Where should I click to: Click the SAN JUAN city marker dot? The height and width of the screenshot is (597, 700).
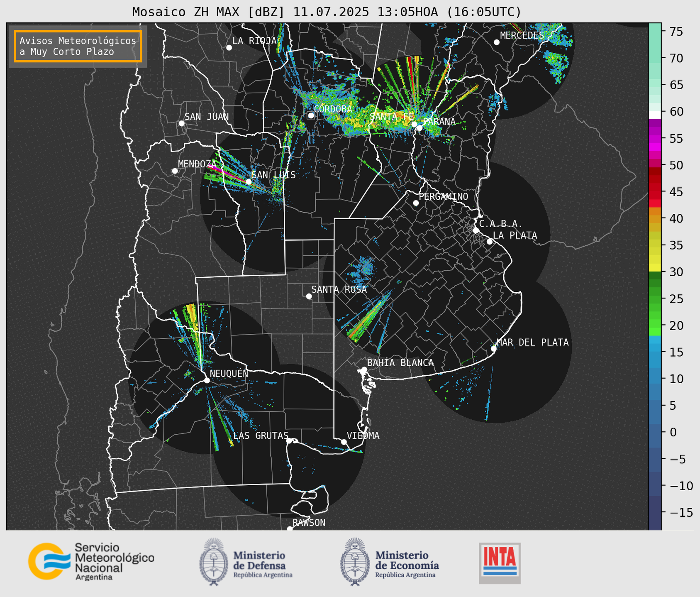181,123
